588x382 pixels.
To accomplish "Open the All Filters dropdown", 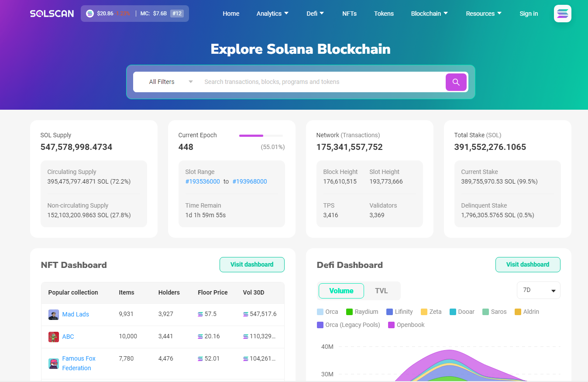I will pyautogui.click(x=170, y=82).
